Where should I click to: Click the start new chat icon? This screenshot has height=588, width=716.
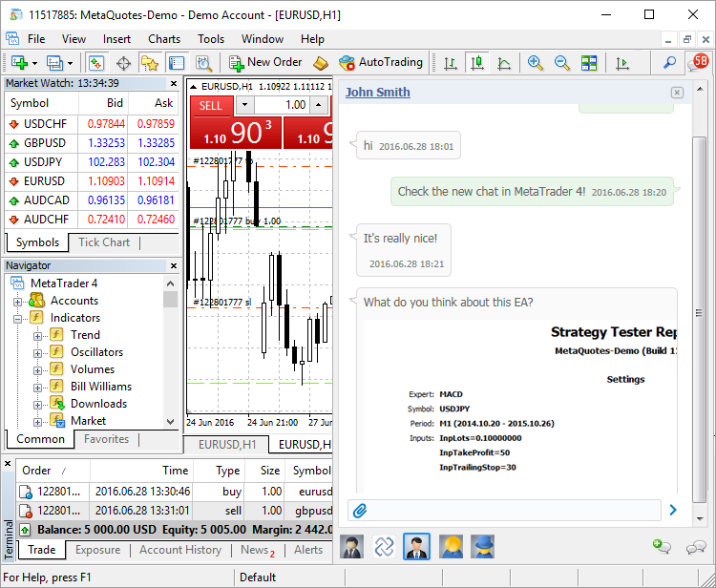(x=661, y=546)
